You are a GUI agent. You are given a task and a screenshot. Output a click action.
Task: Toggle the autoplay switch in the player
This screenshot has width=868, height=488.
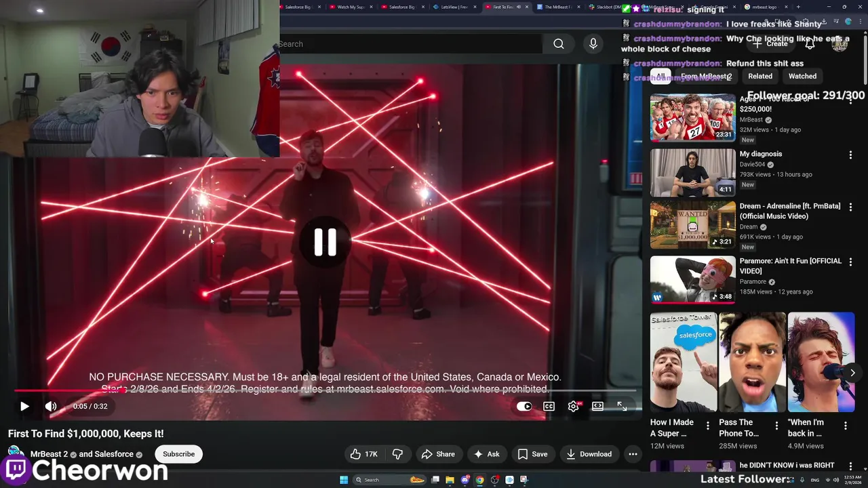[x=524, y=406]
